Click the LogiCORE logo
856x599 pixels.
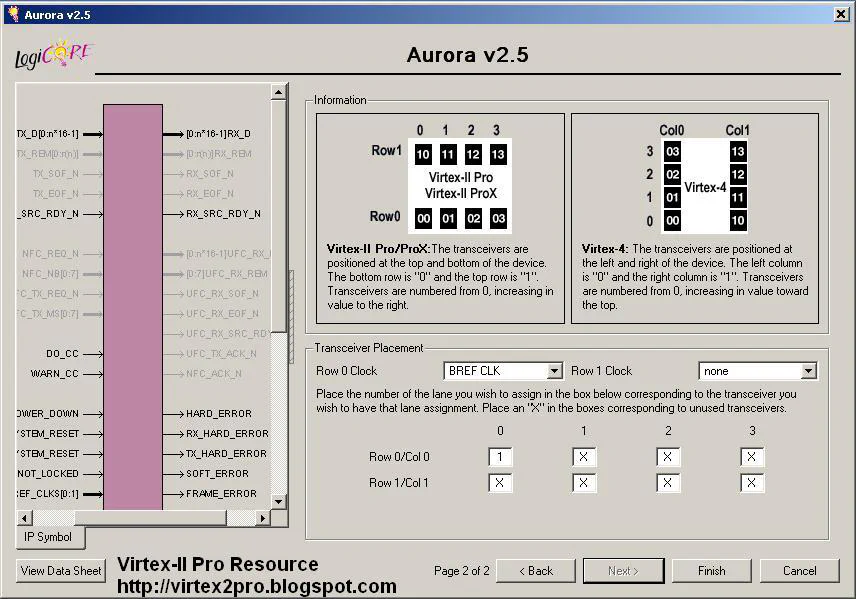52,56
